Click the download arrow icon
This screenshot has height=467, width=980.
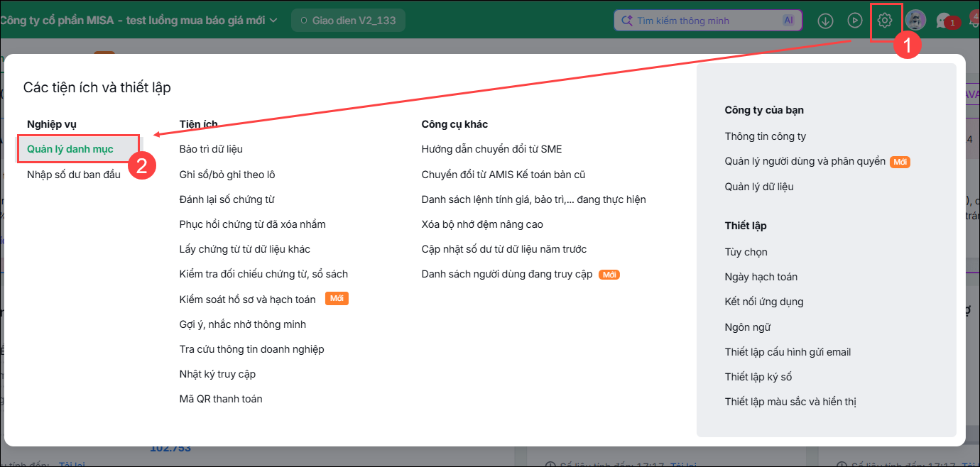pos(825,21)
